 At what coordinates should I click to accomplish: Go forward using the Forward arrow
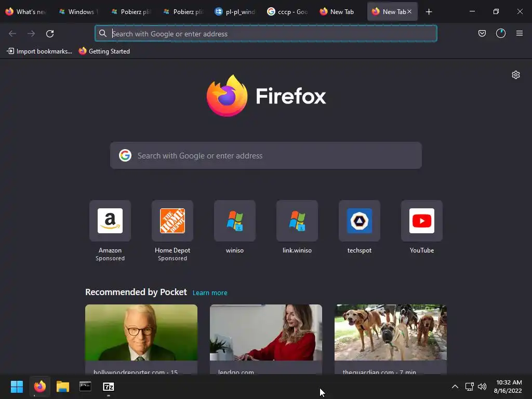point(31,34)
